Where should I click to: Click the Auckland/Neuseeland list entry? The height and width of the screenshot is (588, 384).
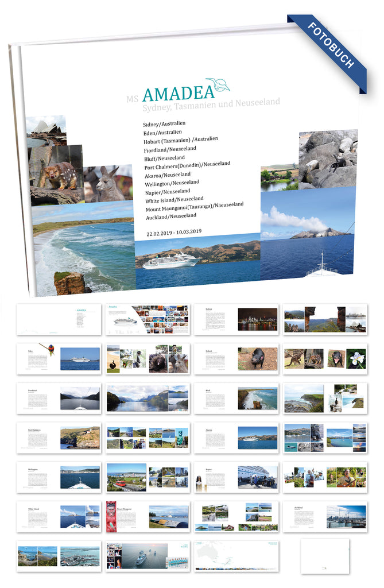click(170, 216)
